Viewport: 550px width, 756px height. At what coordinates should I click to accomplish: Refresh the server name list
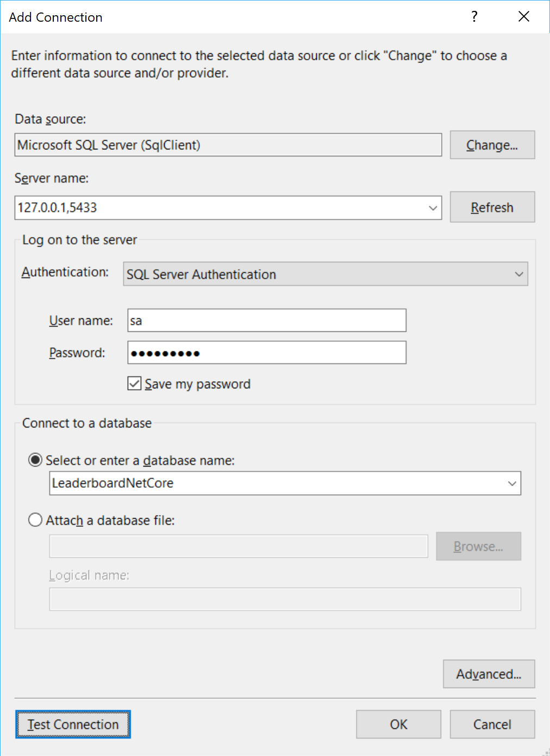tap(492, 207)
